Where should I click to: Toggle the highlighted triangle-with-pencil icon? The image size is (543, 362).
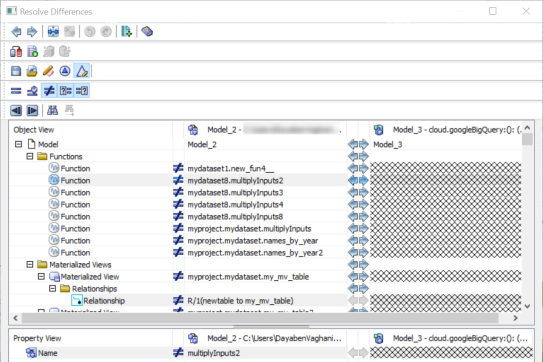(x=82, y=71)
